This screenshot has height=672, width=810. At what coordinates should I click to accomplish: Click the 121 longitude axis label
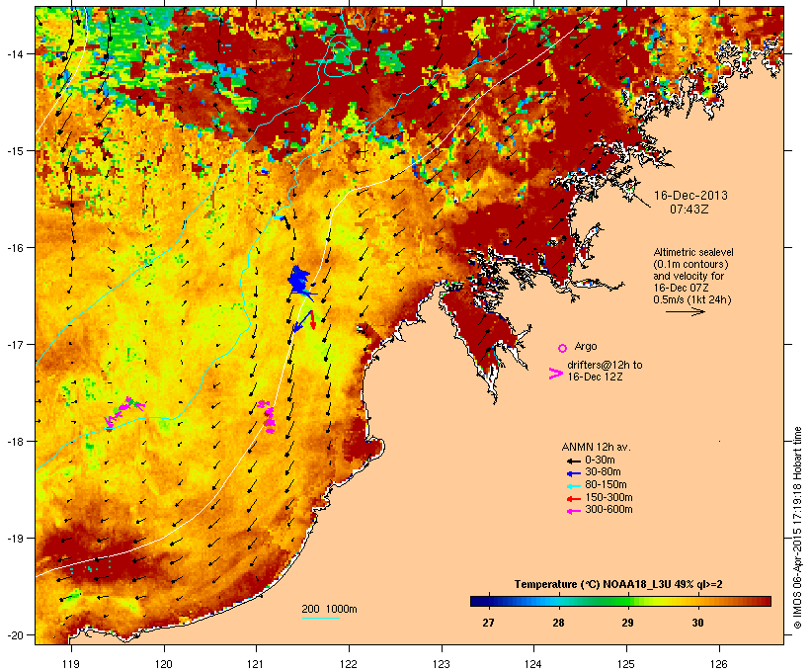coord(256,664)
